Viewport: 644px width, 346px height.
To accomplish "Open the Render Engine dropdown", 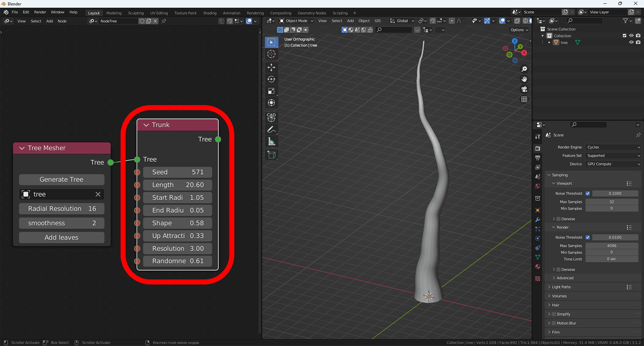I will 613,147.
